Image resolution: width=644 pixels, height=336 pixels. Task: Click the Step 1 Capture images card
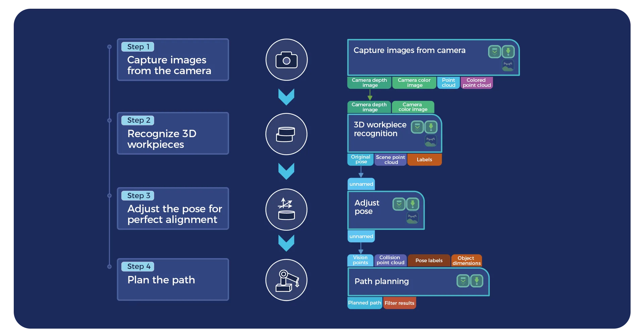click(173, 60)
